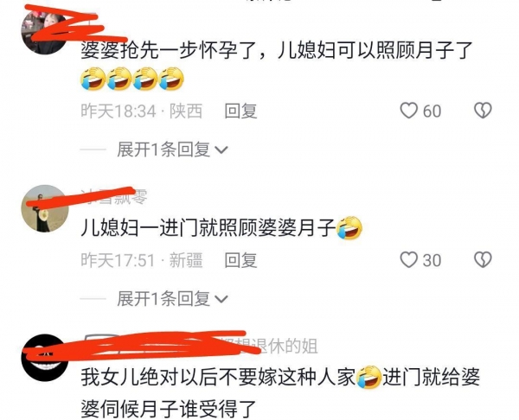
Task: Dislike the Shaanxi comment with broken heart
Action: tap(483, 111)
